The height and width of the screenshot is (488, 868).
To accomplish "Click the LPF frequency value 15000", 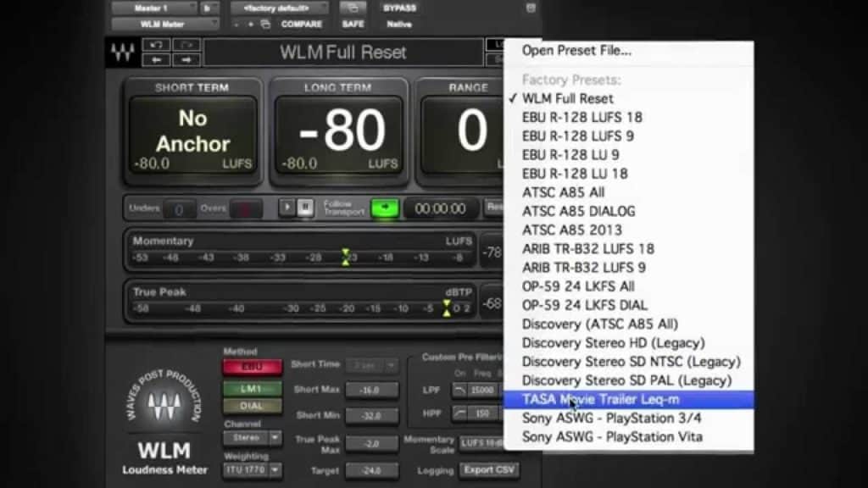I will click(482, 390).
